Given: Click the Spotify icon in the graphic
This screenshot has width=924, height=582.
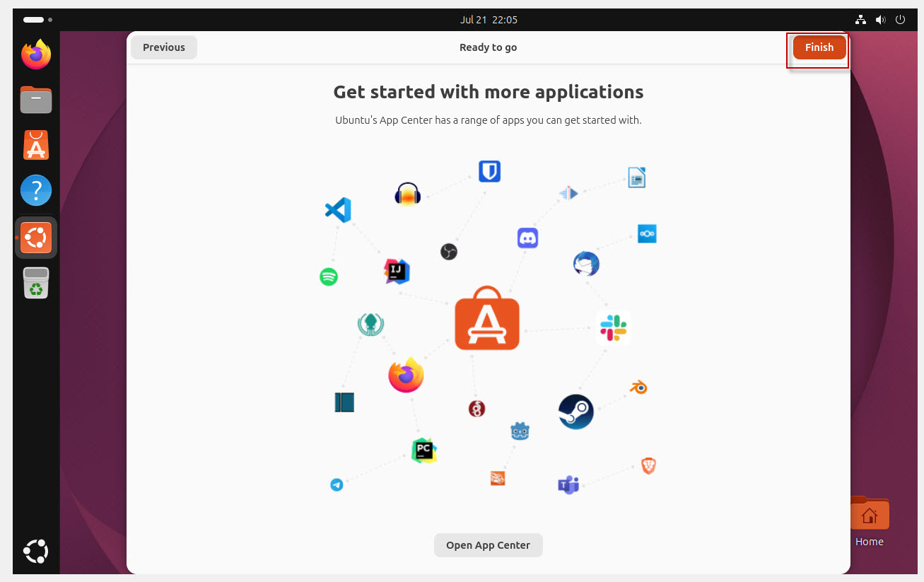Looking at the screenshot, I should (329, 277).
